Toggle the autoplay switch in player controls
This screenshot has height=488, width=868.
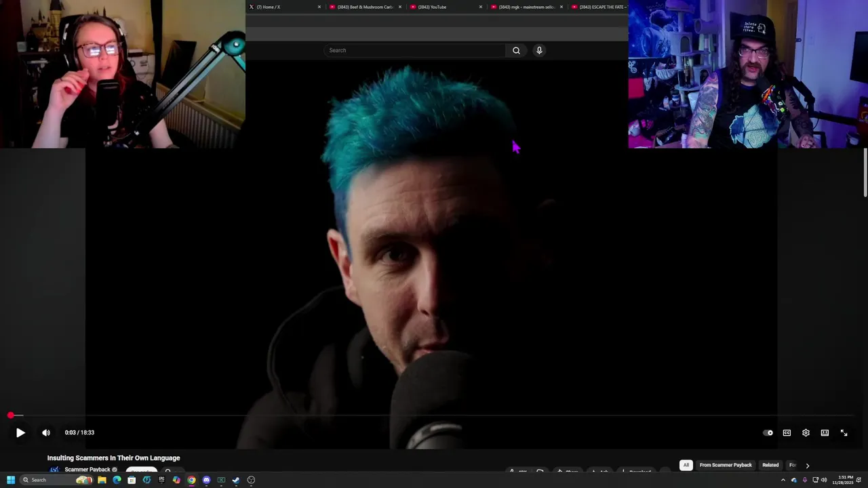coord(768,432)
